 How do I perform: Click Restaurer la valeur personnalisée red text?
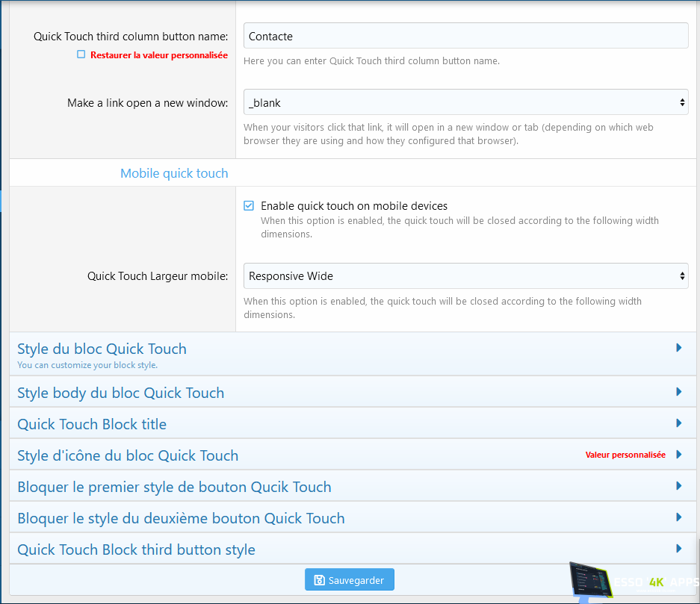point(158,55)
